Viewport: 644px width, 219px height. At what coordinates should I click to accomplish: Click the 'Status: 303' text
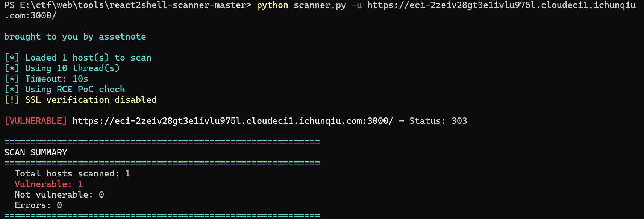point(438,121)
